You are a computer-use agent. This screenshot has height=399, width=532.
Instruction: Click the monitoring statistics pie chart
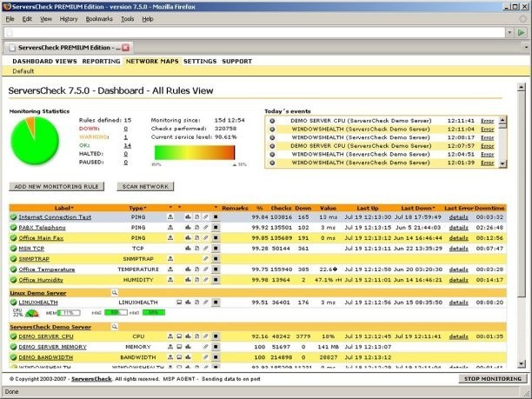[x=35, y=141]
